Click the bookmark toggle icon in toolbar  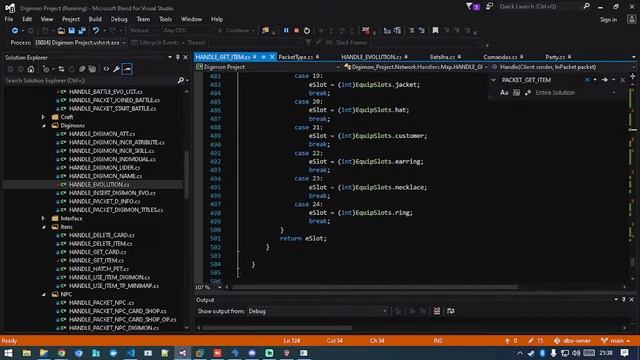(x=436, y=31)
